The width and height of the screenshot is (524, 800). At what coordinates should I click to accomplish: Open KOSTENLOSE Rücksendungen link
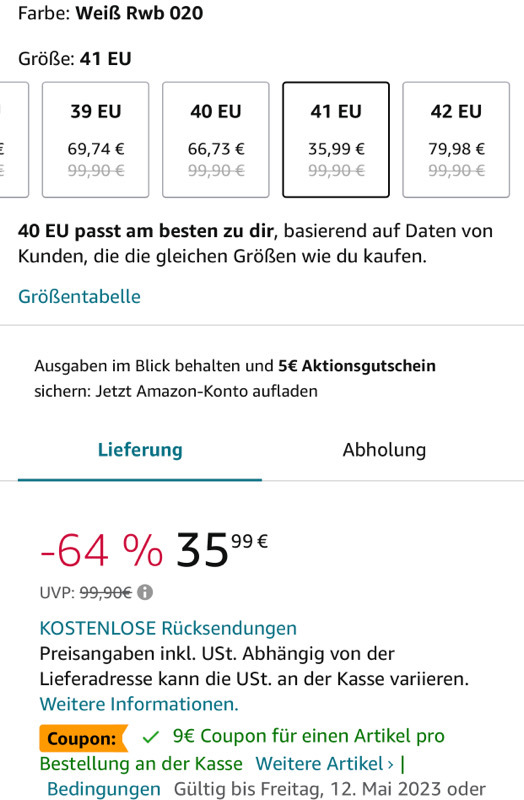[168, 628]
